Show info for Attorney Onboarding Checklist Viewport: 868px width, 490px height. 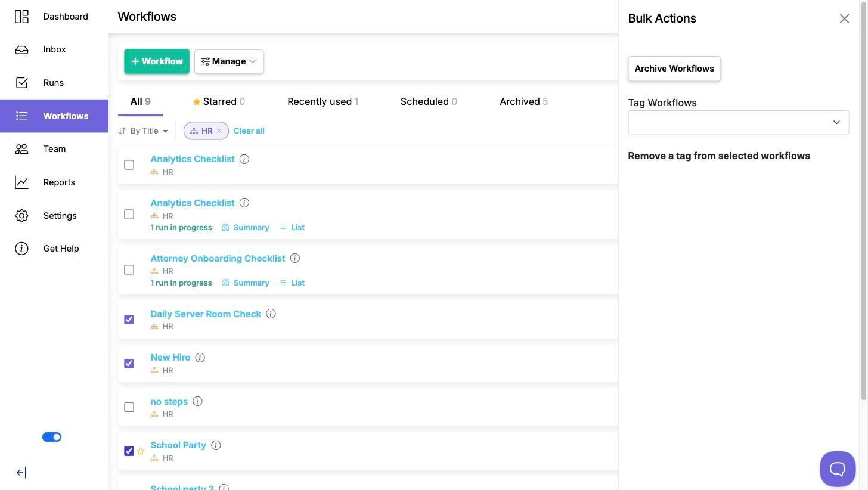point(295,259)
